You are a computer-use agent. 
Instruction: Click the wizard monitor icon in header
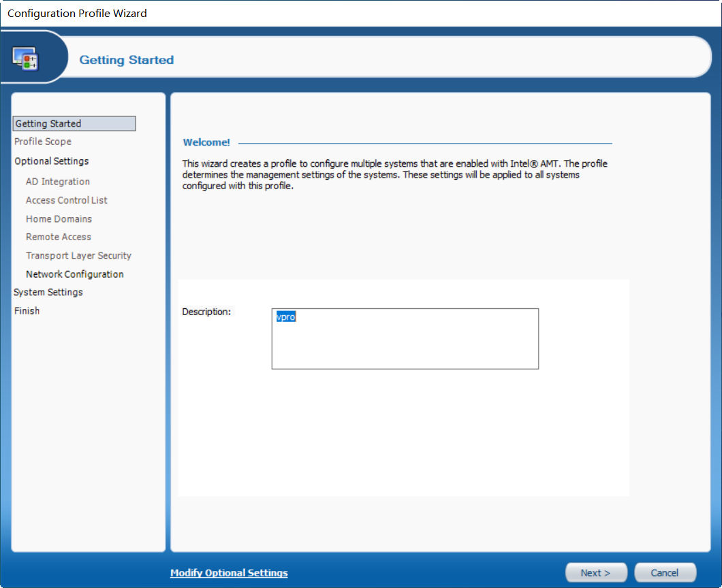[x=25, y=59]
